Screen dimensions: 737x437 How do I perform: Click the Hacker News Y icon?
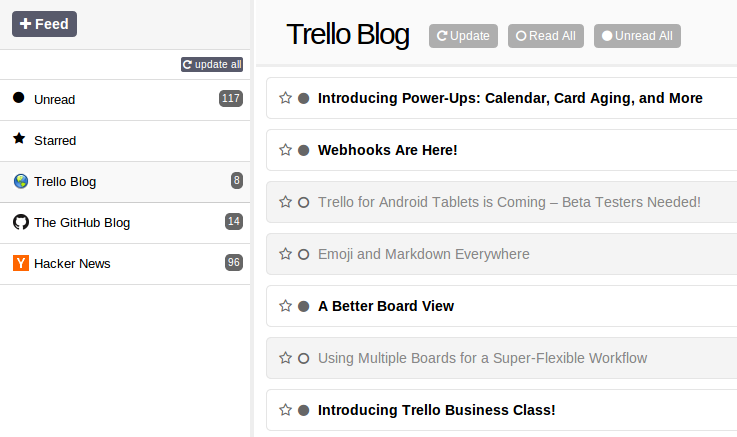[20, 263]
